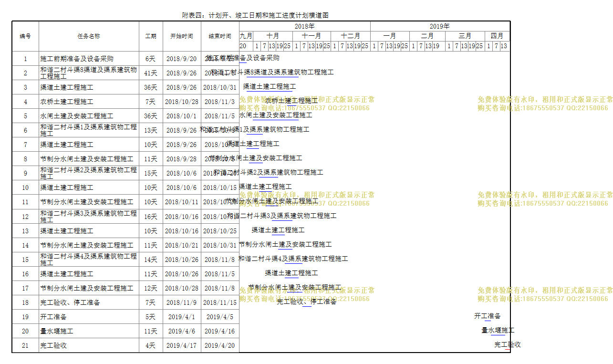This screenshot has height=364, width=613.
Task: Click the duration cell '4天'
Action: pyautogui.click(x=151, y=345)
